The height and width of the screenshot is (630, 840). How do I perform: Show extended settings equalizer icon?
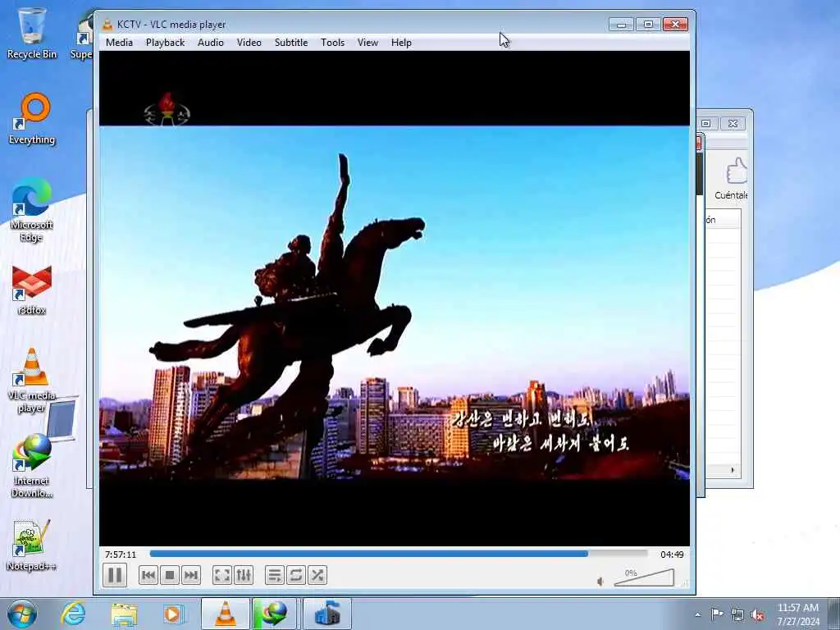point(243,575)
